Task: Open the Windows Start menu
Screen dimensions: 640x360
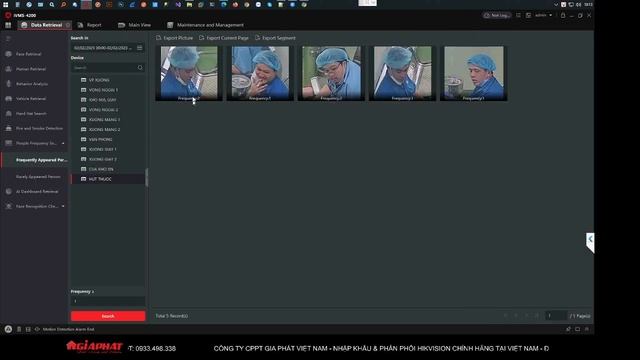Action: (x=6, y=4)
